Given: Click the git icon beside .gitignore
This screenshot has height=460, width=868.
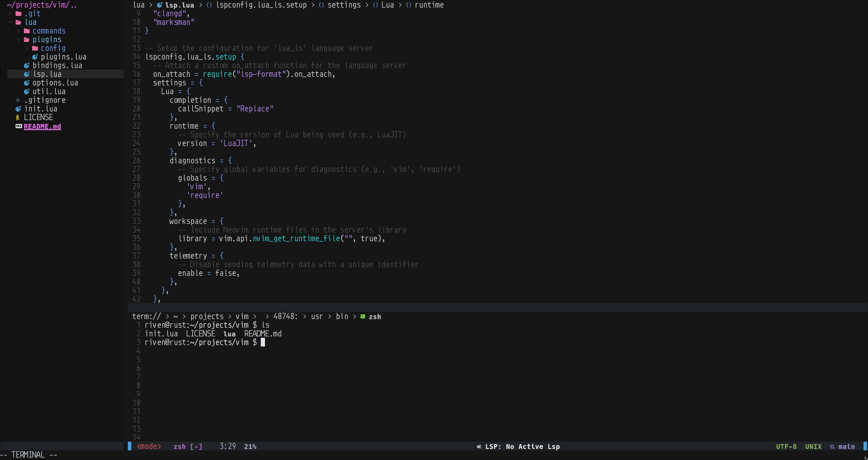Looking at the screenshot, I should 18,100.
